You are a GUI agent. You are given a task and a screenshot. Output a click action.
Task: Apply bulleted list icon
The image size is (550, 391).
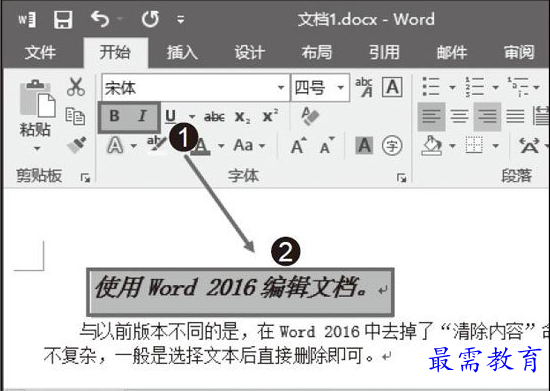[x=431, y=87]
